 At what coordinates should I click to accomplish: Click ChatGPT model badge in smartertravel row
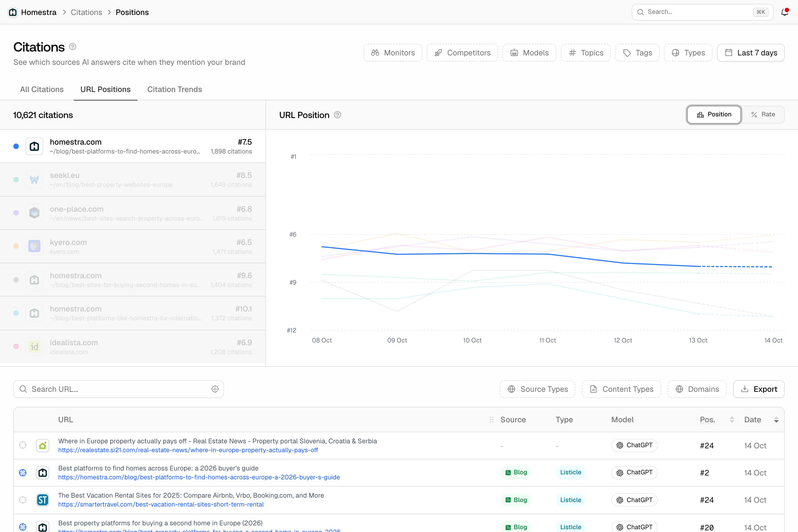(x=635, y=500)
